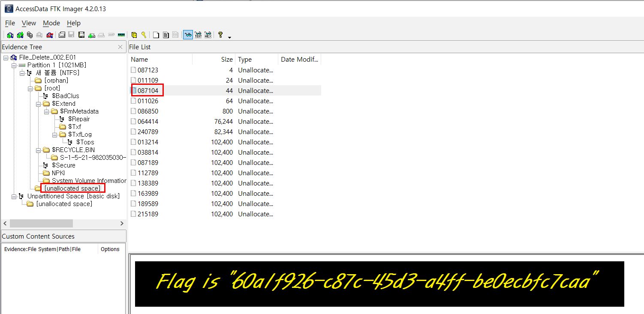This screenshot has height=314, width=644.
Task: Click the Export Files blank page icon
Action: click(156, 35)
